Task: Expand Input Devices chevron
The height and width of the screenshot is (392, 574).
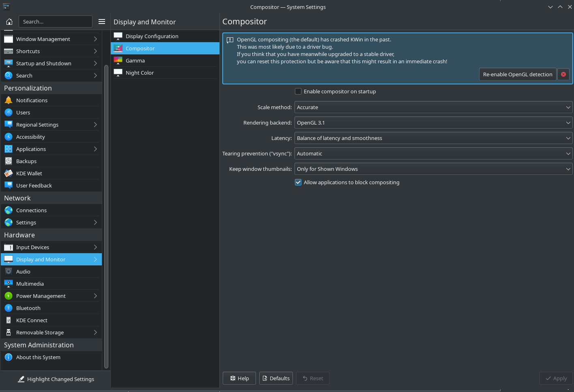Action: [x=95, y=247]
